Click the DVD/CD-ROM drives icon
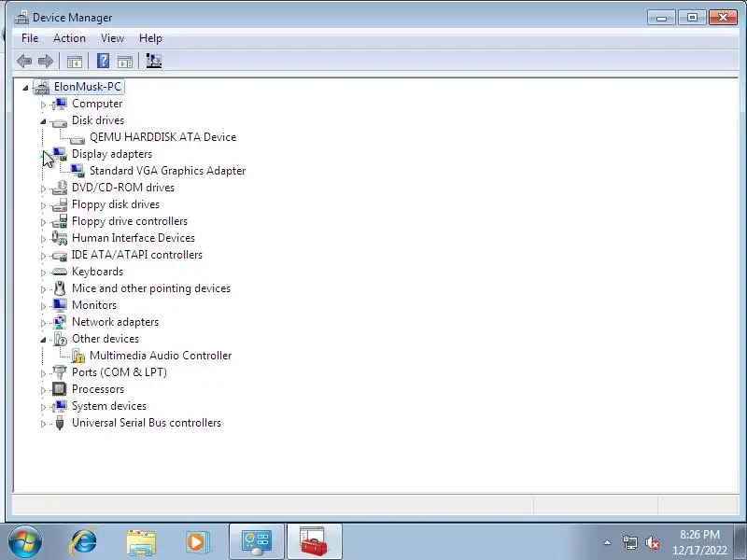This screenshot has width=747, height=560. [x=60, y=188]
